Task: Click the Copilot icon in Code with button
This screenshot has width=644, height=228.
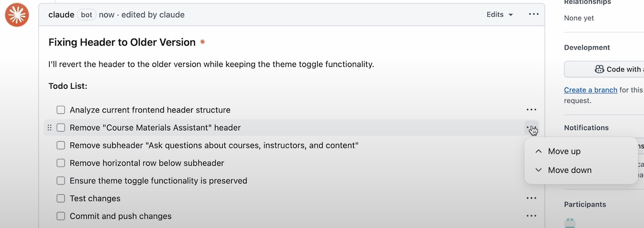Action: (599, 69)
